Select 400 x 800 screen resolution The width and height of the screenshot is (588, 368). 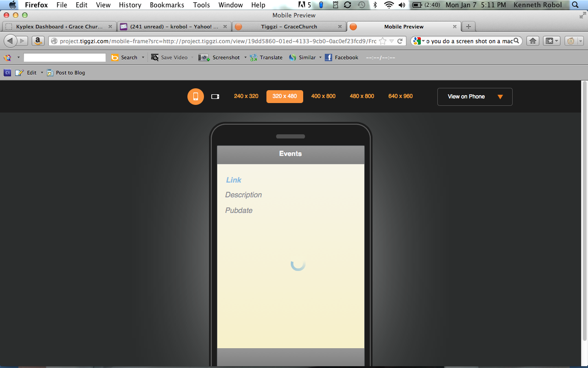point(323,96)
